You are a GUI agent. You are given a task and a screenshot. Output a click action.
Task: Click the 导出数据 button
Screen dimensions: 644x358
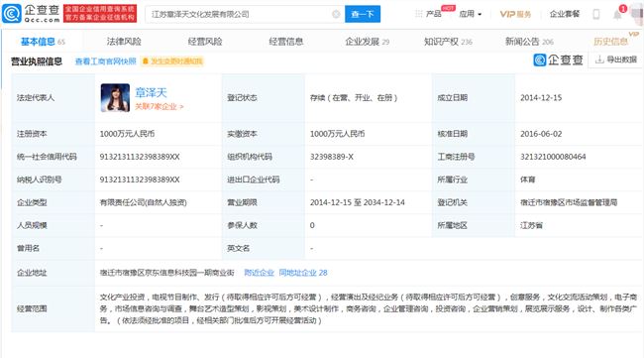point(616,60)
